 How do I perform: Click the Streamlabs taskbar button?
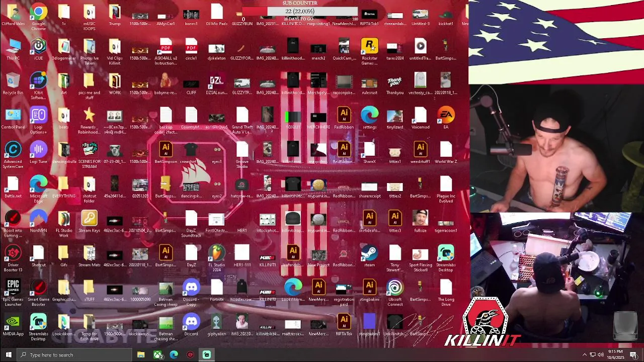tap(206, 355)
